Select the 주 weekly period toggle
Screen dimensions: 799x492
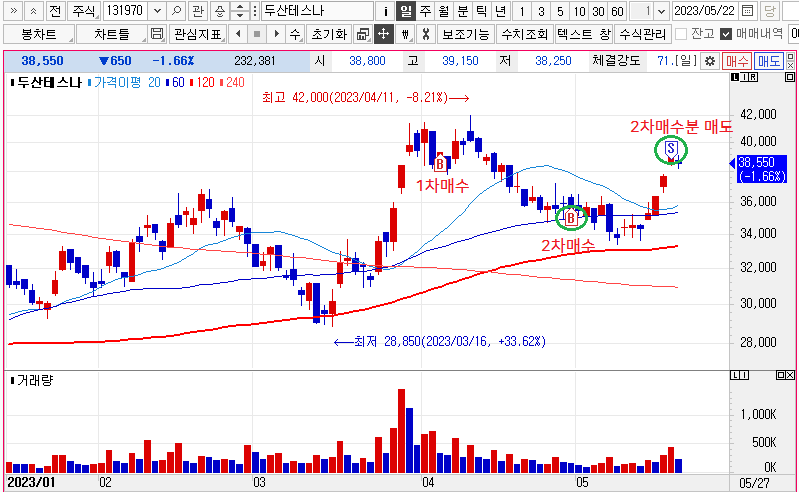pyautogui.click(x=425, y=11)
